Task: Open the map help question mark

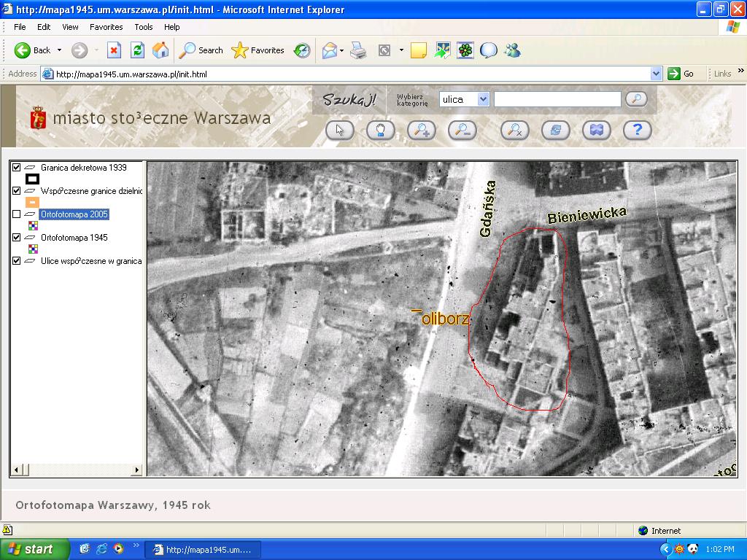Action: 637,130
